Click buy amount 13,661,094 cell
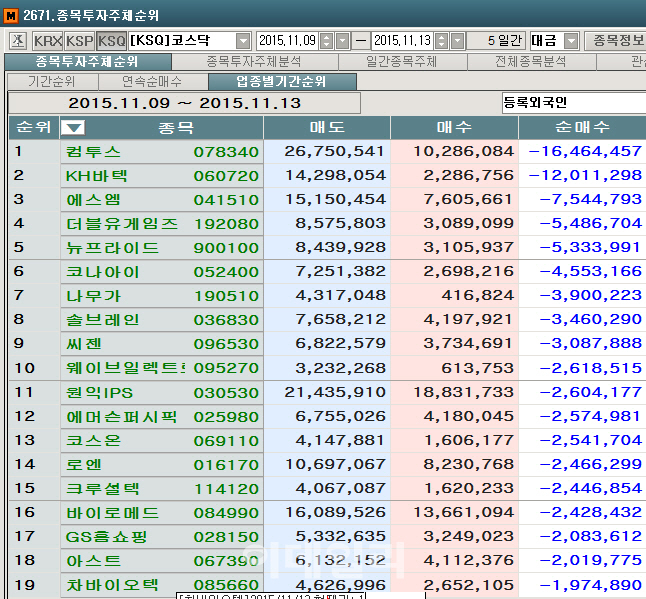The image size is (646, 599). (x=454, y=512)
